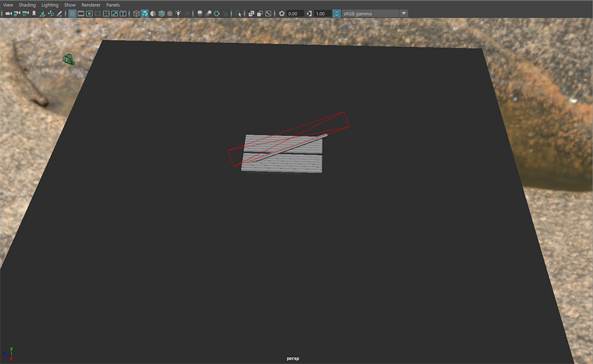Click the persp camera label

coord(293,358)
